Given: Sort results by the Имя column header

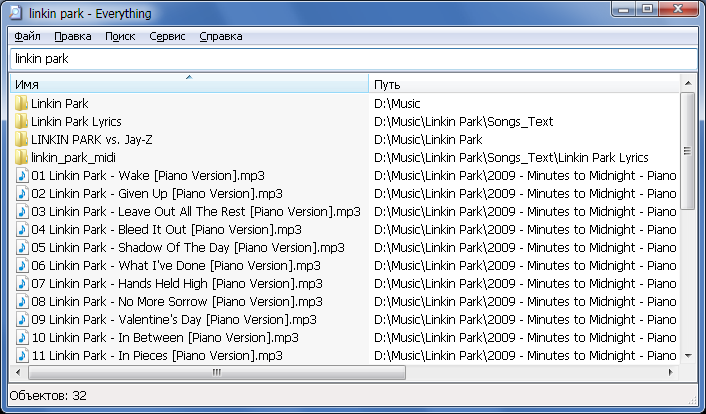Looking at the screenshot, I should (x=189, y=84).
